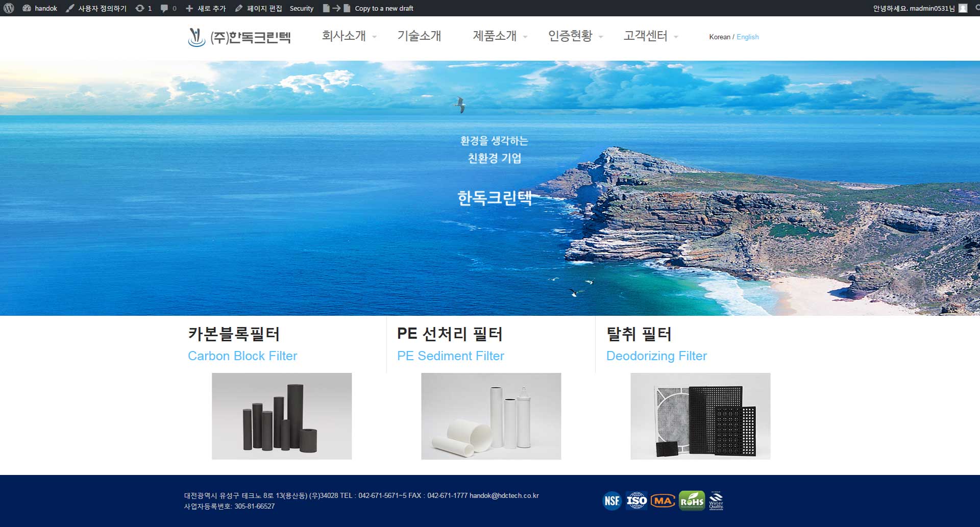The image size is (980, 527).
Task: Click the 사업자등록번호 305-81-66527 text
Action: pos(229,506)
